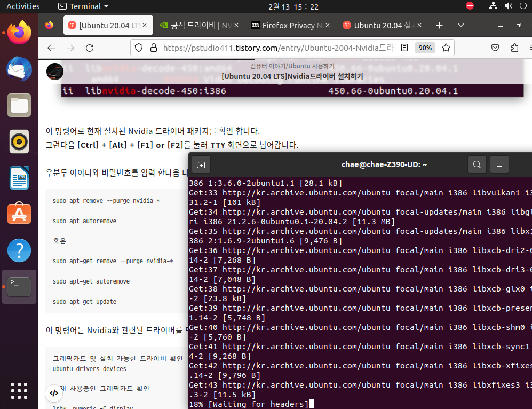Save page to Pocket icon
This screenshot has height=409, width=532.
coord(495,48)
